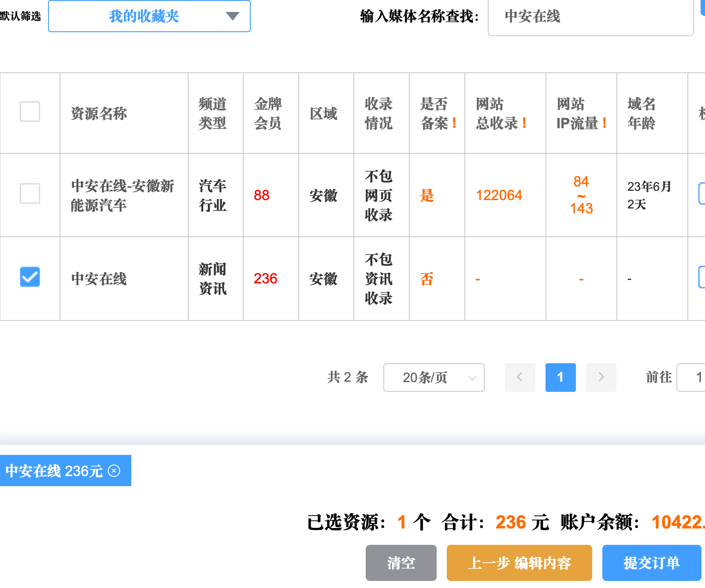The width and height of the screenshot is (705, 588).
Task: Click warning mark next to 网站总收录 header
Action: [x=524, y=123]
